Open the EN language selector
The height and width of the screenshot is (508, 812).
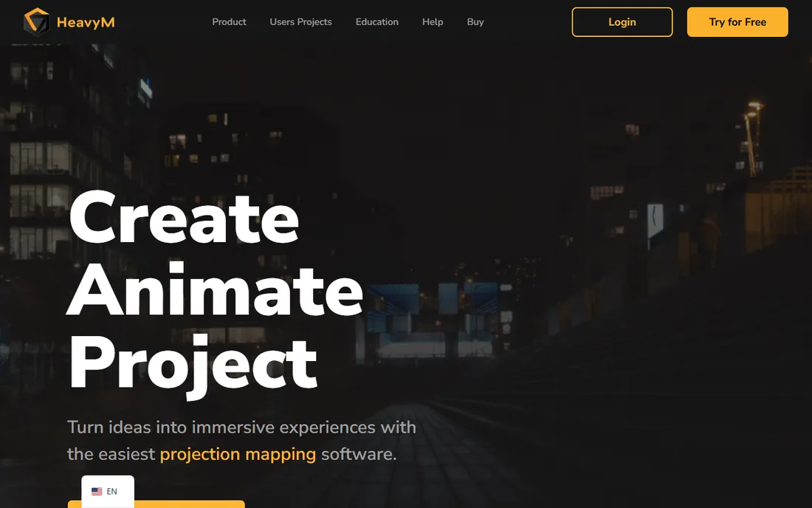point(108,492)
